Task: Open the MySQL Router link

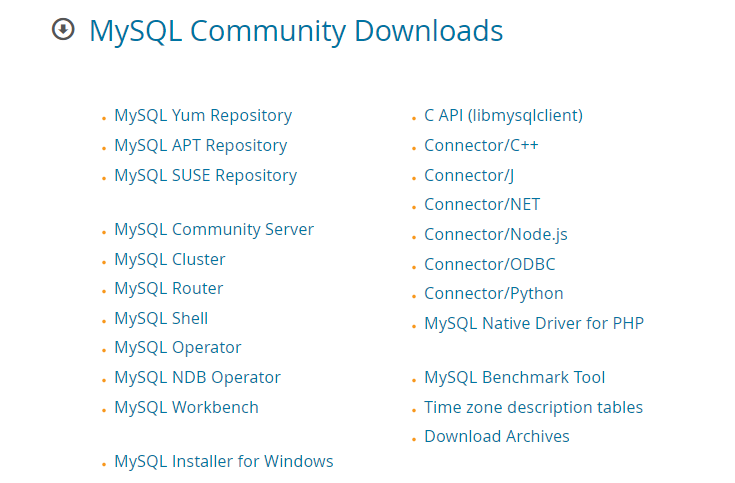Action: (x=169, y=288)
